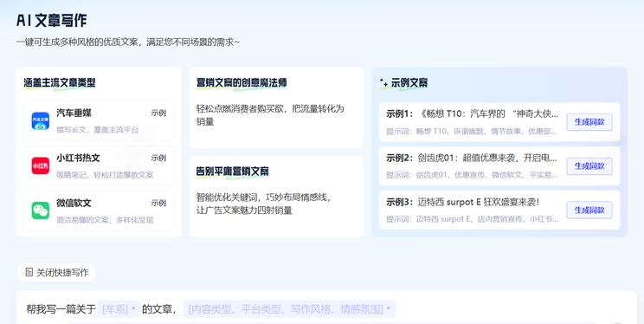Open 示例 link for 小红书热文
The image size is (644, 324).
coord(158,158)
